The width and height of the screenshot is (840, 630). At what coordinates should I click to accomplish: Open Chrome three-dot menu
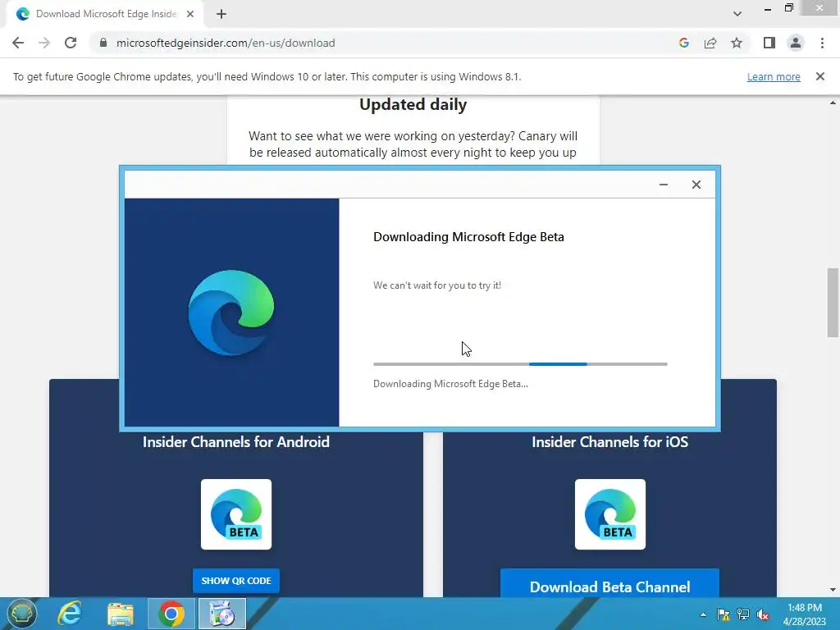822,43
